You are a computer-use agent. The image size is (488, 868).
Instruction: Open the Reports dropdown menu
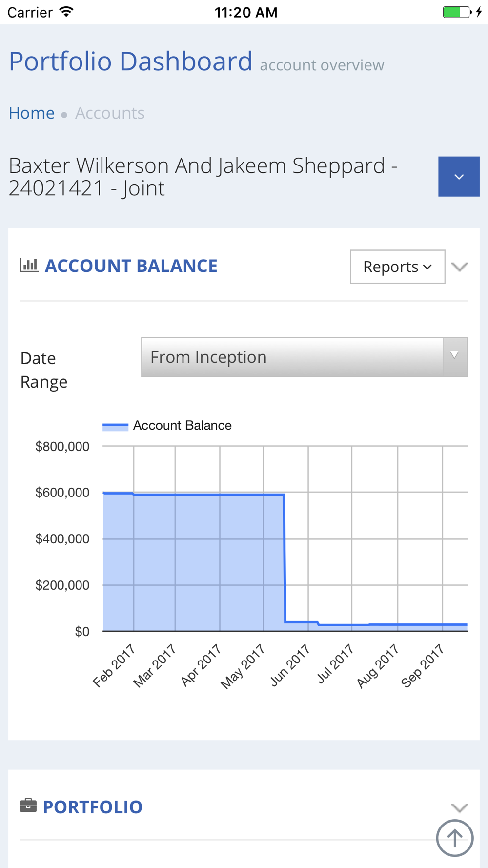[x=397, y=267]
